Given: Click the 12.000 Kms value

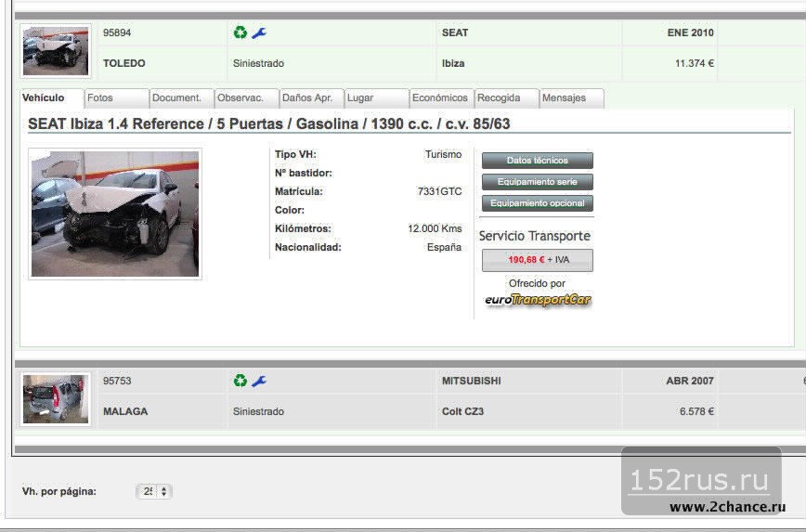Looking at the screenshot, I should pos(435,228).
